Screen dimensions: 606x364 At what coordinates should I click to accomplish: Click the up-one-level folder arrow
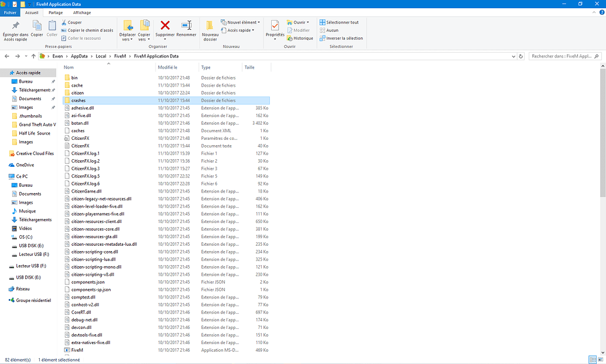coord(33,56)
